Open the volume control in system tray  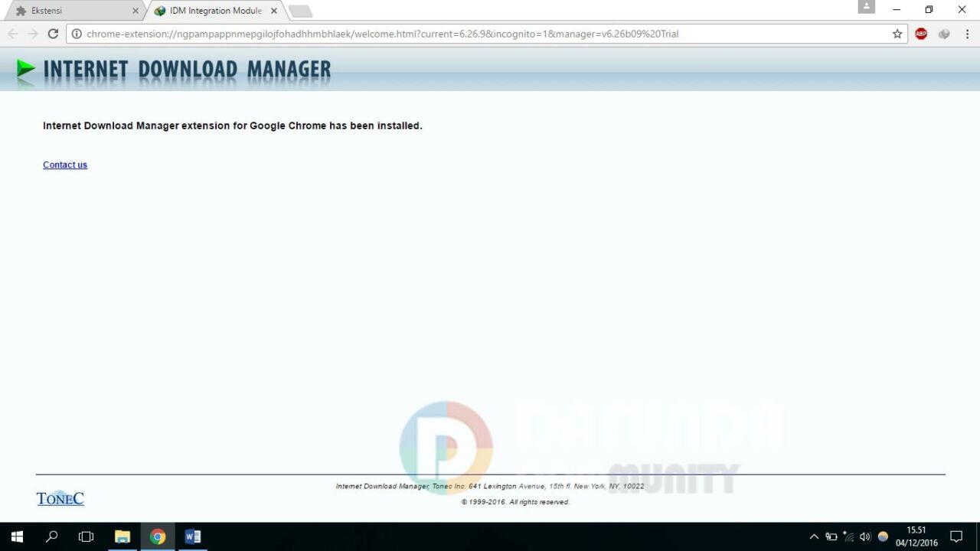pos(865,536)
